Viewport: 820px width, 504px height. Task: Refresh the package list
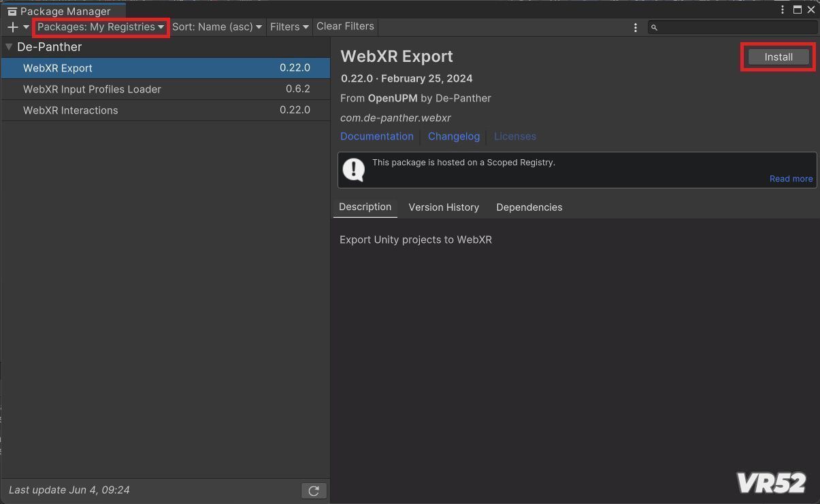(314, 490)
